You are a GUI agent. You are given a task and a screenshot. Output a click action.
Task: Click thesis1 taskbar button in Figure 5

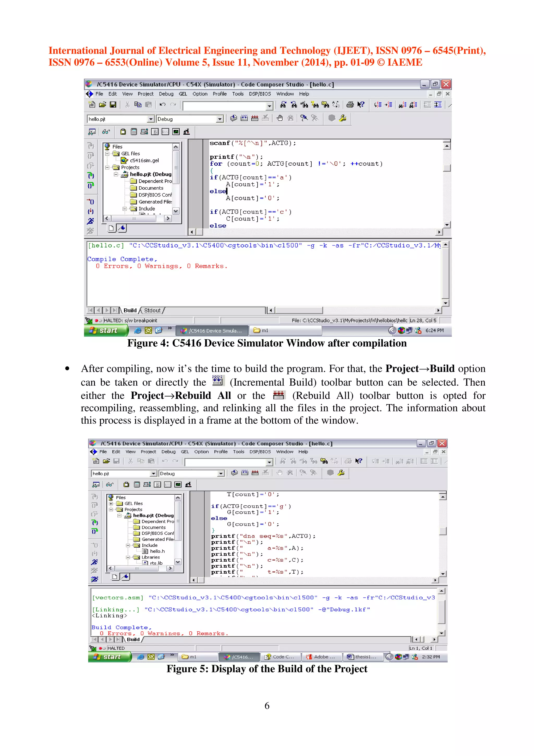click(363, 657)
